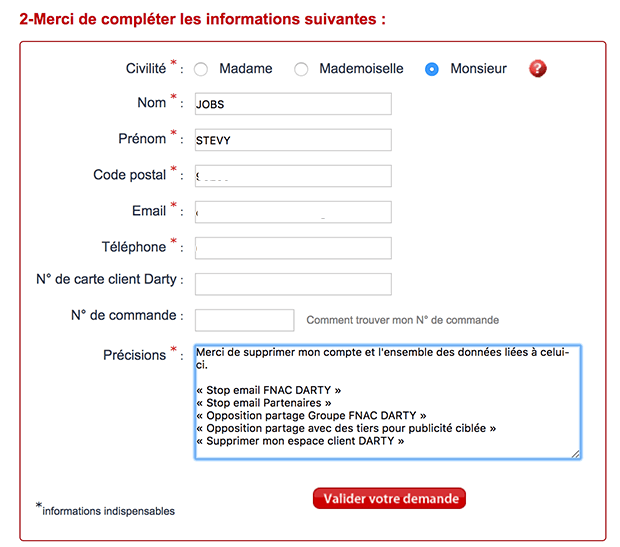The image size is (620, 547).
Task: Click the N° de carte client Darty field
Action: point(293,284)
